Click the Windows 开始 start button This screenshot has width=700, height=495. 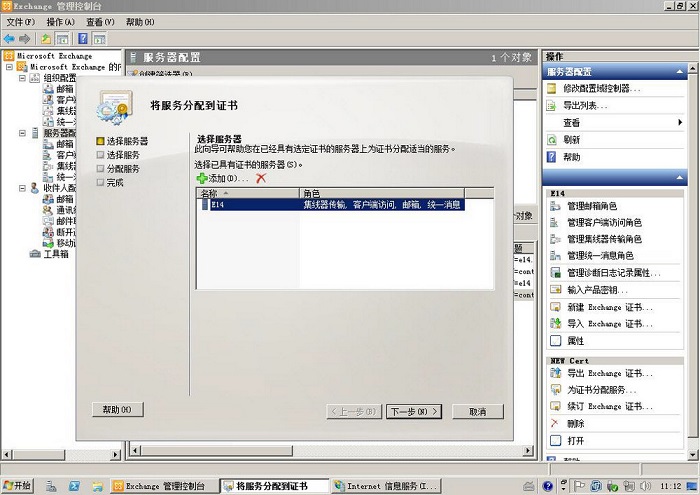point(17,486)
